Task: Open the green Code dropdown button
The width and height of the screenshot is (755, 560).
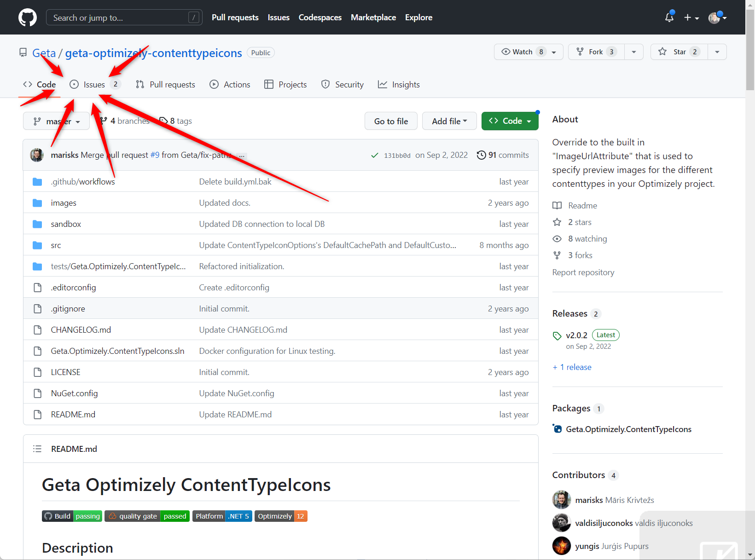Action: (510, 121)
